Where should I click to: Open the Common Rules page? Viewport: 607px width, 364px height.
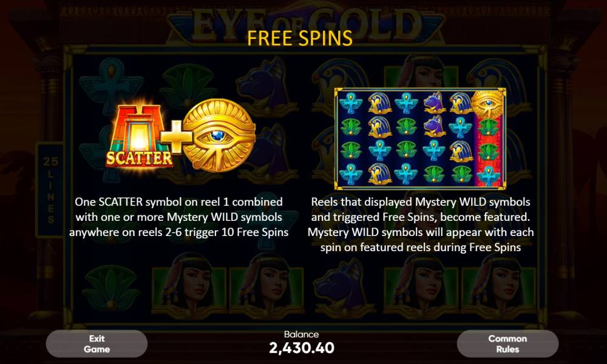point(507,344)
